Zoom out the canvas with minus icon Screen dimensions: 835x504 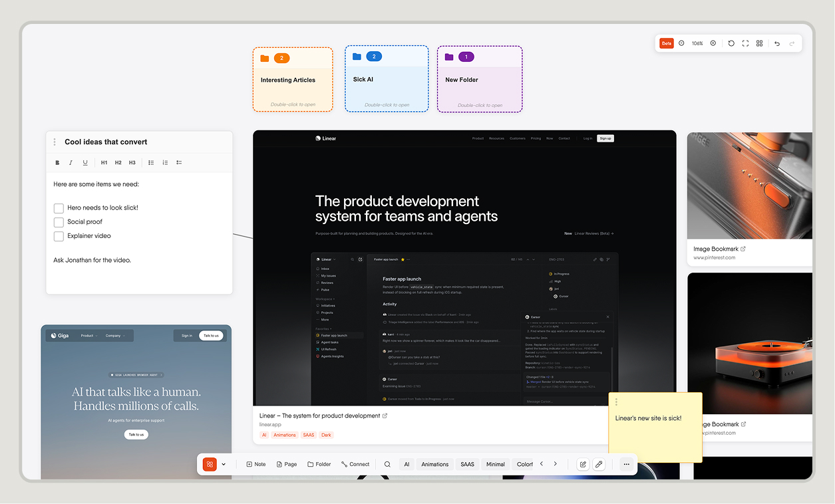coord(681,43)
